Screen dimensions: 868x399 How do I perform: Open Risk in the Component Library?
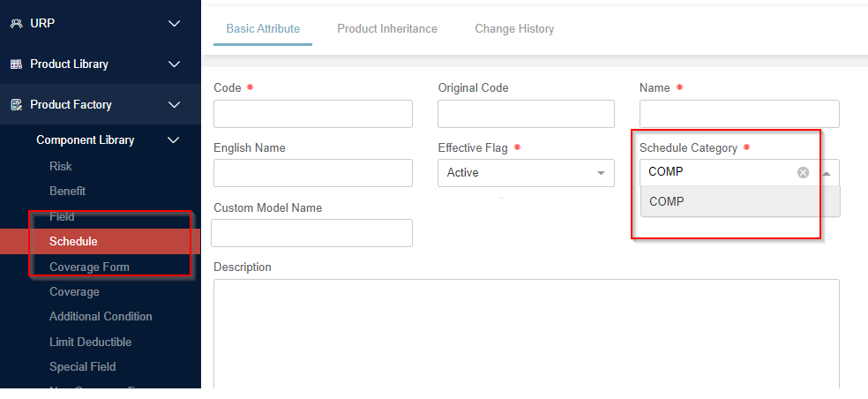61,166
